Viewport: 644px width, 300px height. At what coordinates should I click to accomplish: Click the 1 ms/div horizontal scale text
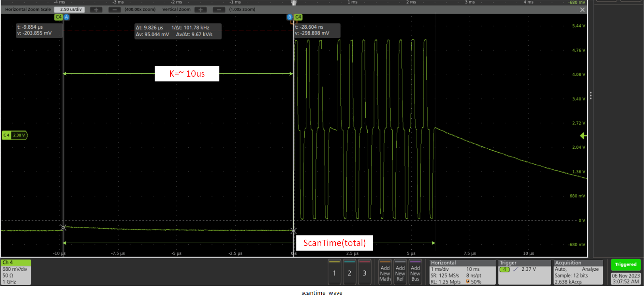tap(440, 269)
